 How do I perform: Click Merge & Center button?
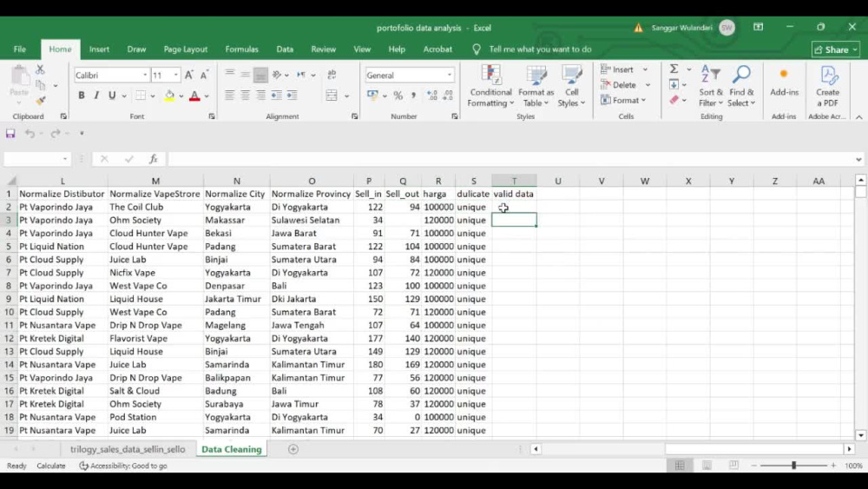(x=332, y=96)
